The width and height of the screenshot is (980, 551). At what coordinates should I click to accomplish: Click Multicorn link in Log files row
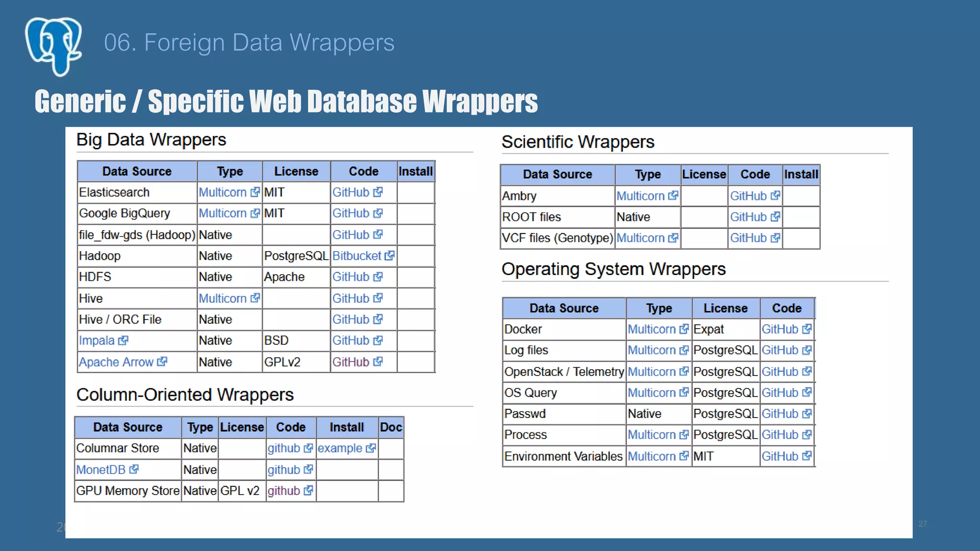[658, 350]
